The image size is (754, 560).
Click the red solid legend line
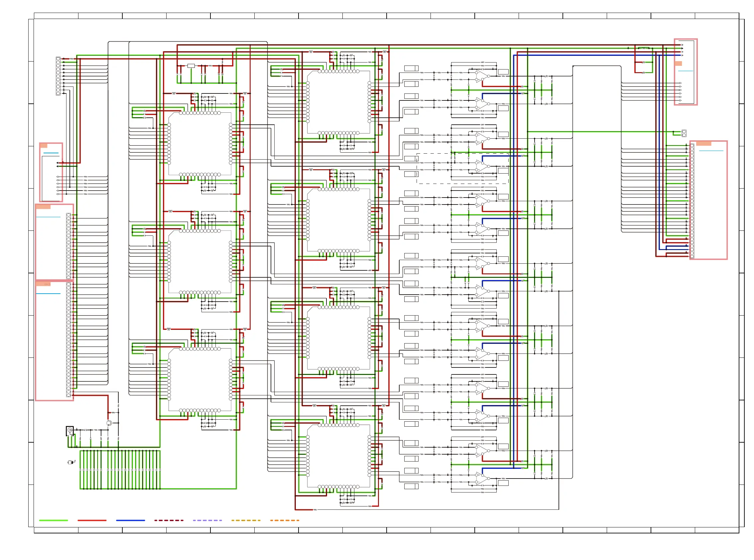click(x=92, y=520)
